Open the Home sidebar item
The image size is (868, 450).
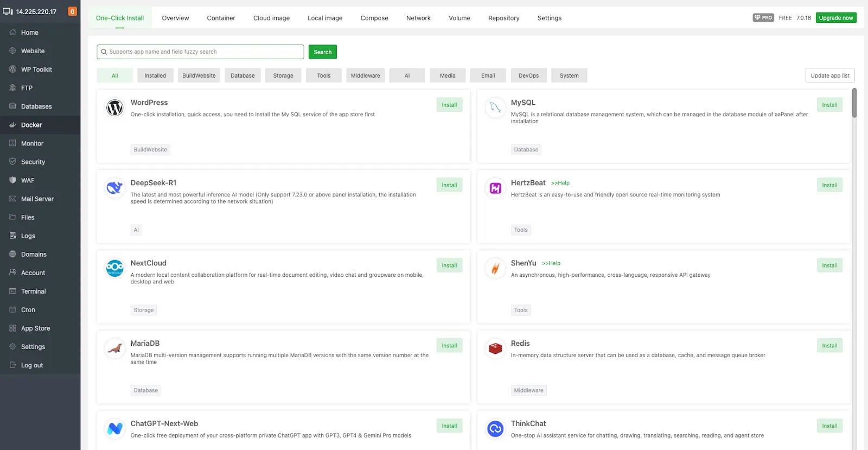pos(40,33)
